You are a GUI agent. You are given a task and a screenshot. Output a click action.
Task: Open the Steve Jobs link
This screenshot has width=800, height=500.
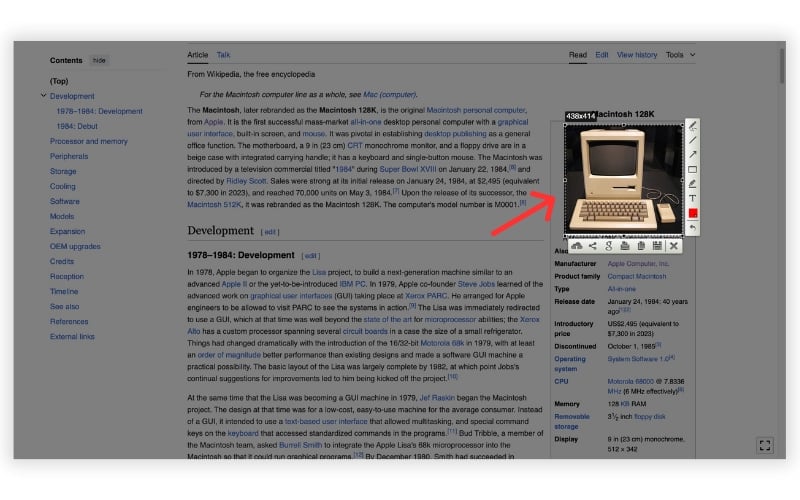click(476, 284)
